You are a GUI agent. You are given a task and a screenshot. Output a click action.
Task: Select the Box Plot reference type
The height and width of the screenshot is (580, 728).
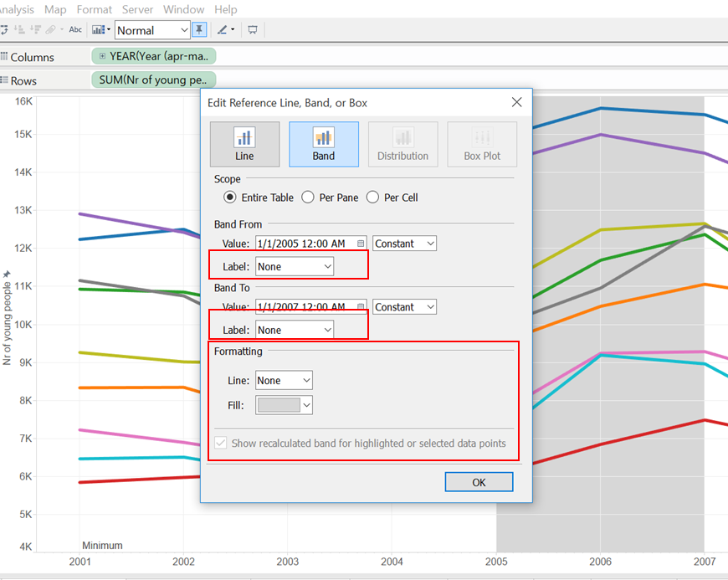tap(482, 145)
